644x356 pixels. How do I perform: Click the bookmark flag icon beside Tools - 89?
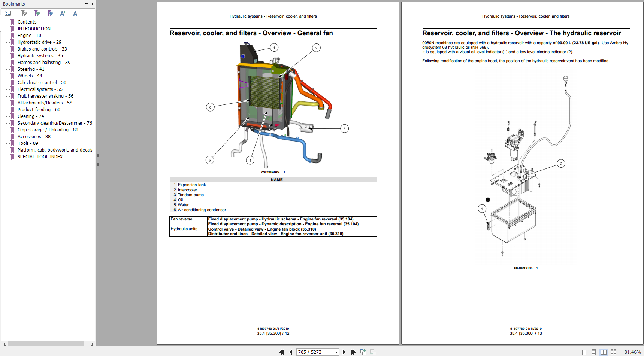[12, 143]
